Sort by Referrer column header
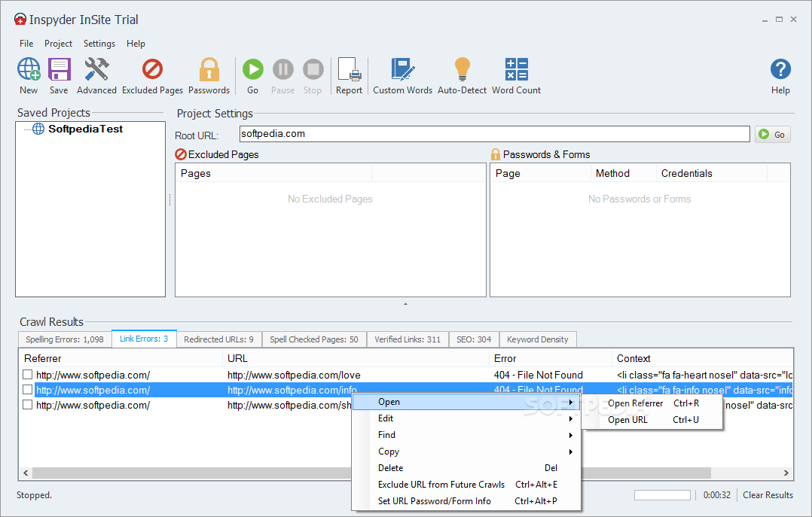 tap(121, 359)
